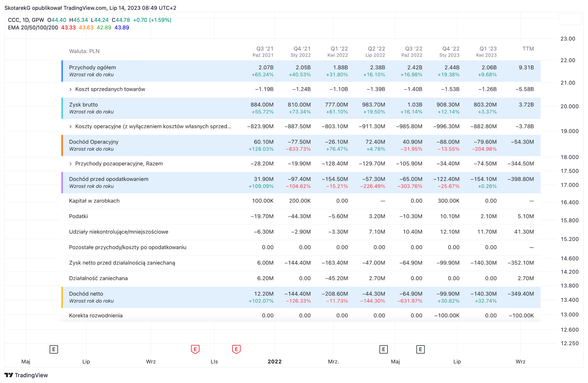Click the 2022 label on the time axis
Image resolution: width=588 pixels, height=383 pixels.
pyautogui.click(x=275, y=361)
